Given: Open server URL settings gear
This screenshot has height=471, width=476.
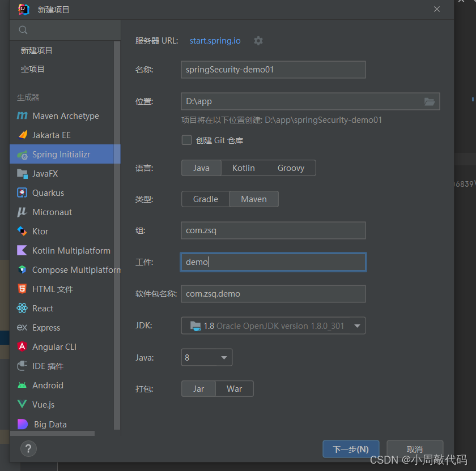Looking at the screenshot, I should click(x=258, y=41).
